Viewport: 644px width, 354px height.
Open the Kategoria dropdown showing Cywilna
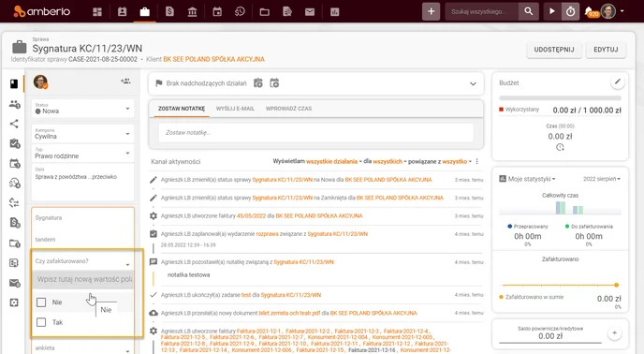82,134
